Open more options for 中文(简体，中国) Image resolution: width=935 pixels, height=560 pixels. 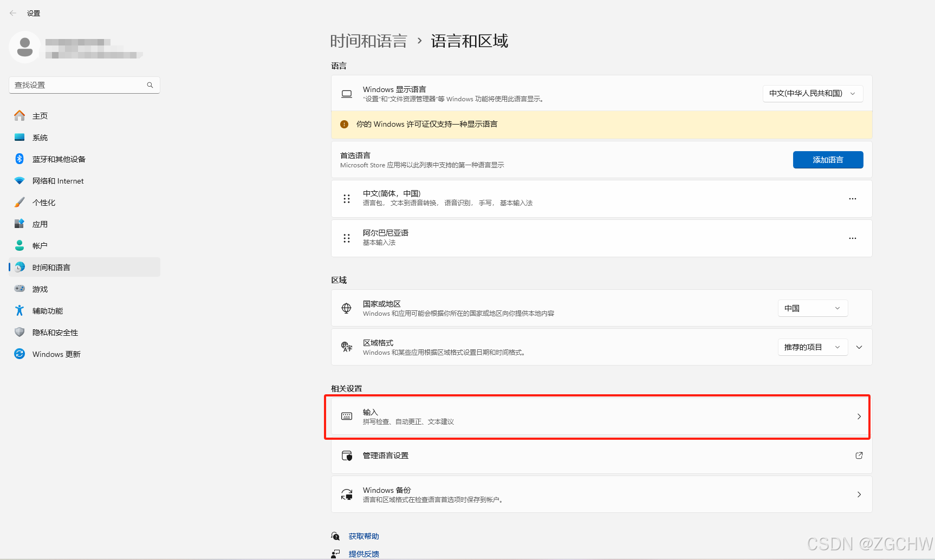pos(853,199)
